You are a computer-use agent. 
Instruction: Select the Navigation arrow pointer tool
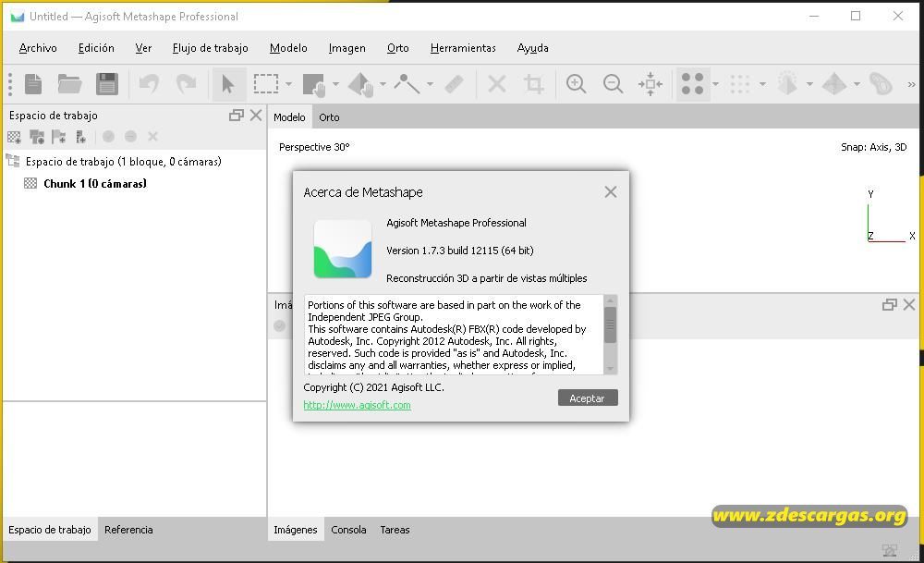click(x=228, y=84)
